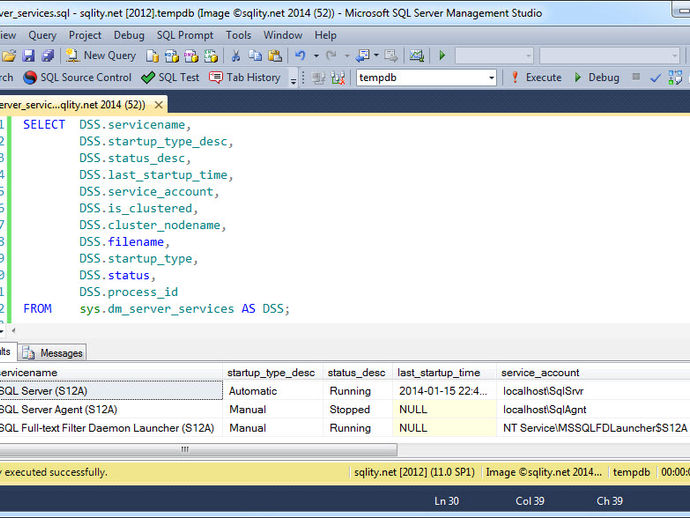This screenshot has height=518, width=690.
Task: Open the Tools menu
Action: (239, 35)
